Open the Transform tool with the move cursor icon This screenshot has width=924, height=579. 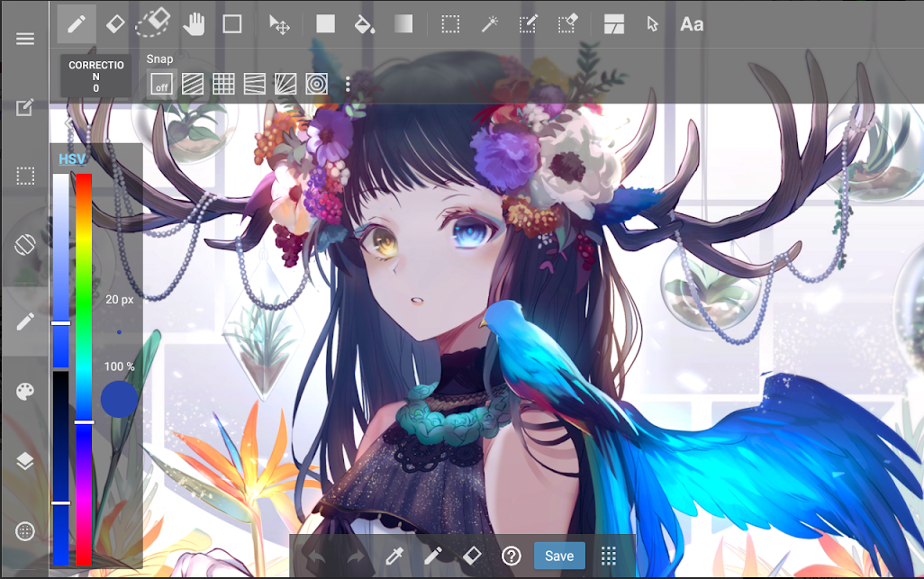click(x=279, y=24)
